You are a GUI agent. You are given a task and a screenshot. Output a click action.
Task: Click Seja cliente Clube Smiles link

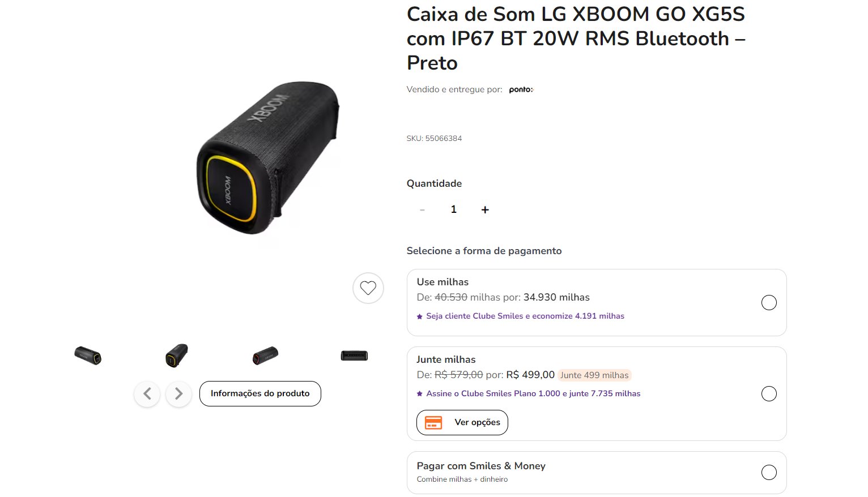tap(525, 316)
